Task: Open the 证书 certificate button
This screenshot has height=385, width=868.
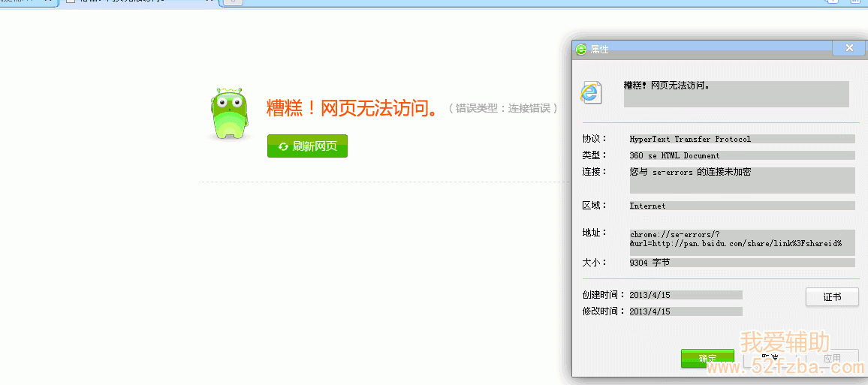Action: (832, 297)
